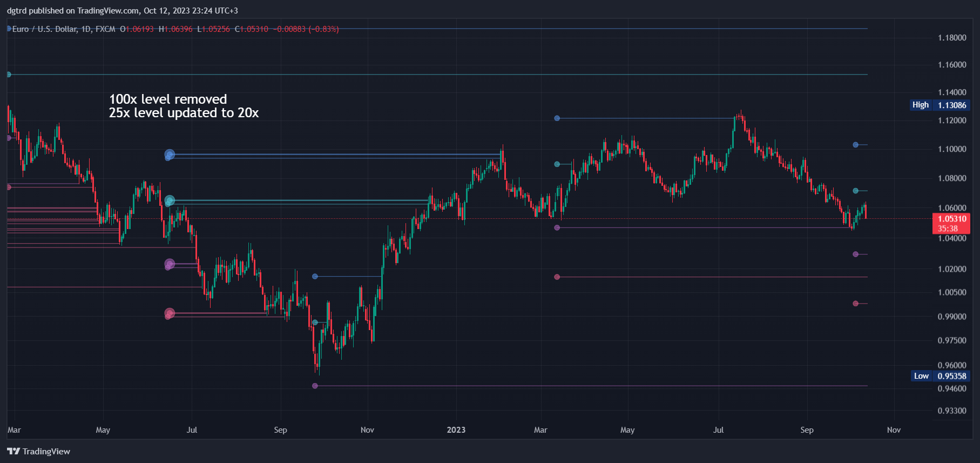Click the TradingView logo
This screenshot has width=980, height=463.
point(38,451)
